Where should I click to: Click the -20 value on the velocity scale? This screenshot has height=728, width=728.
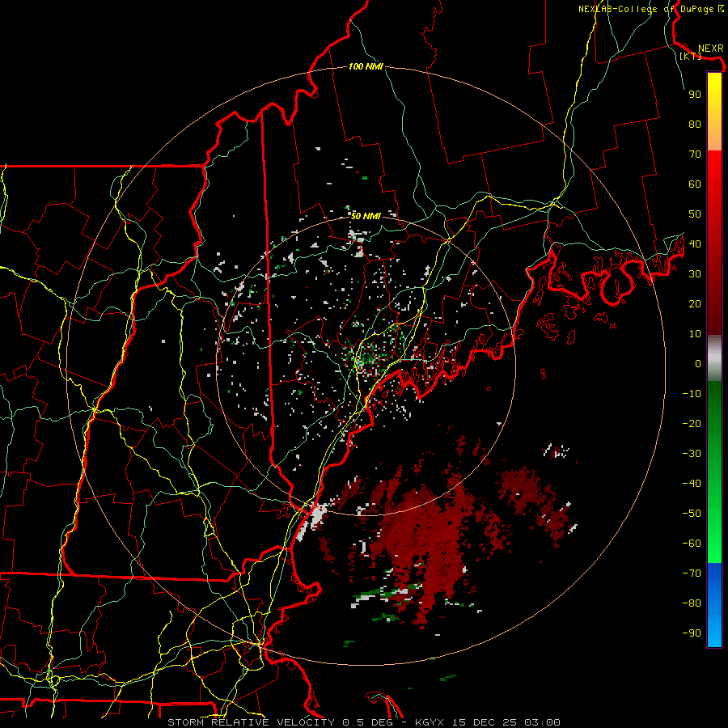coord(692,424)
